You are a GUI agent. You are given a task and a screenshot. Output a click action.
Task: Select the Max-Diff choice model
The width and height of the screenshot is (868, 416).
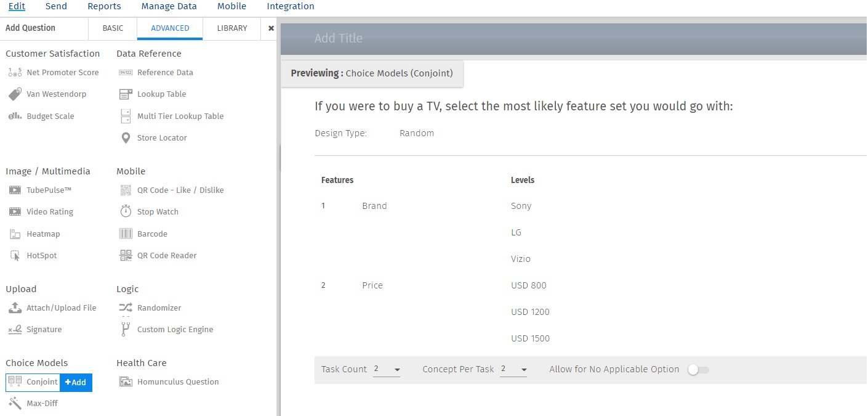pos(43,403)
